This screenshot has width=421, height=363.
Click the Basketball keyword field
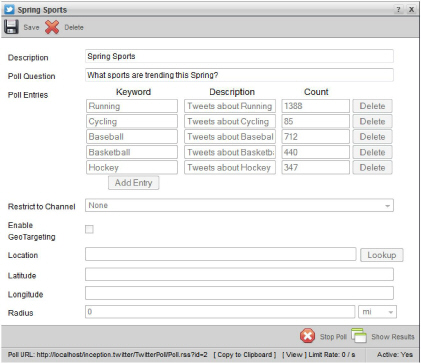132,152
